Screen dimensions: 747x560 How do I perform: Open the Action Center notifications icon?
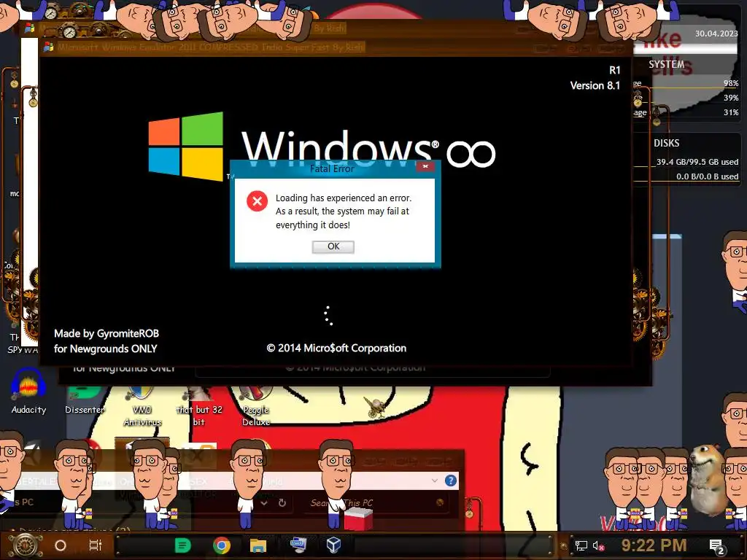point(717,547)
